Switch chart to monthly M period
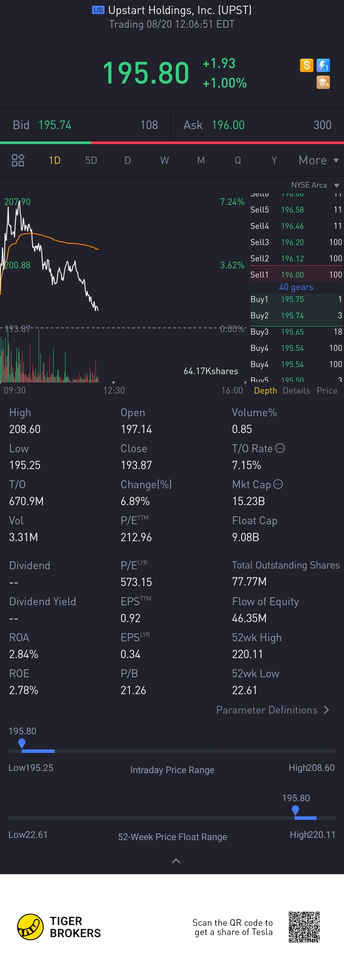 pyautogui.click(x=201, y=160)
